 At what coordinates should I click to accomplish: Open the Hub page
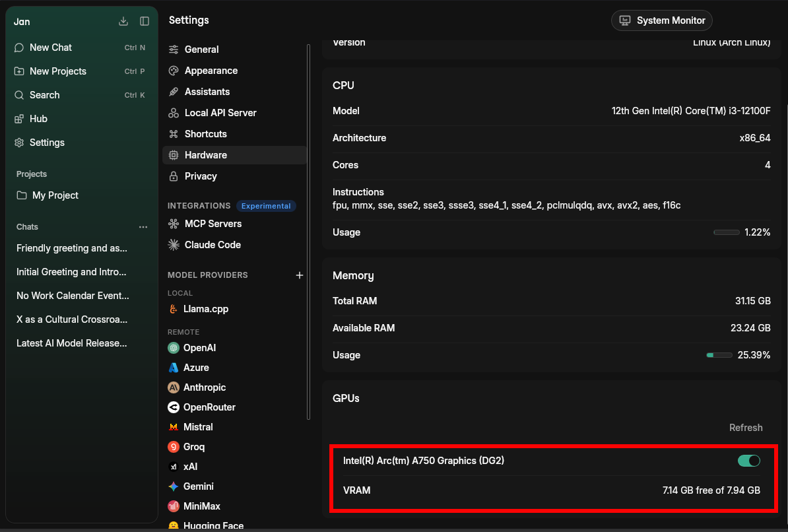point(81,119)
